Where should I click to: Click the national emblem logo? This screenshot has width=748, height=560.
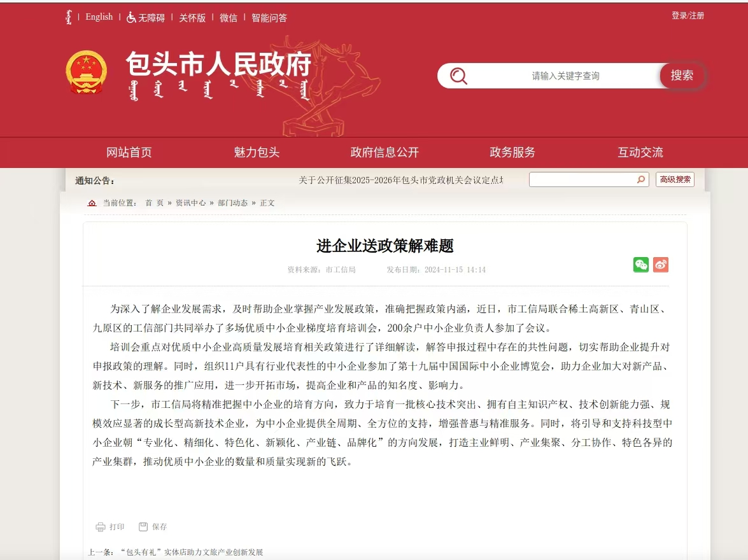click(87, 73)
